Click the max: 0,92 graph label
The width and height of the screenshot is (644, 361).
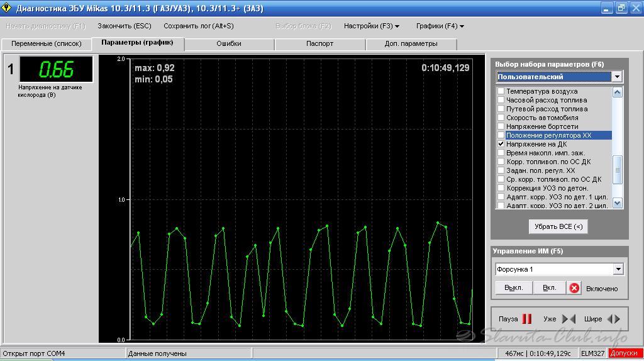(x=155, y=68)
